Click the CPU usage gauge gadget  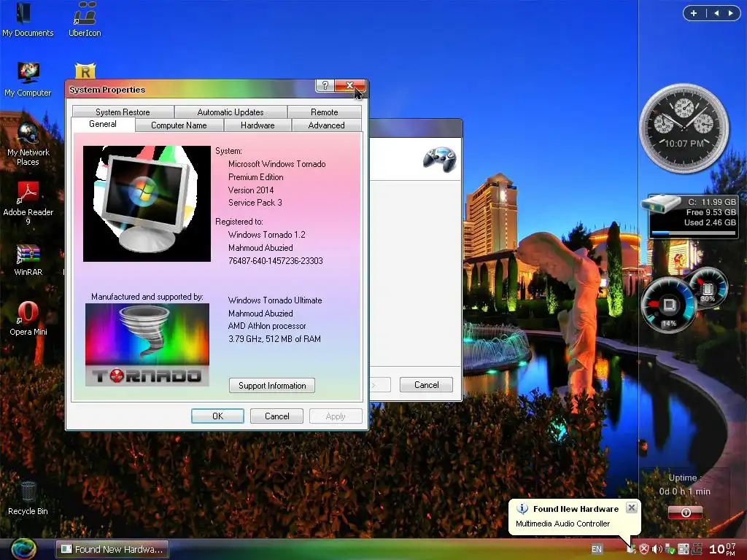click(x=668, y=306)
